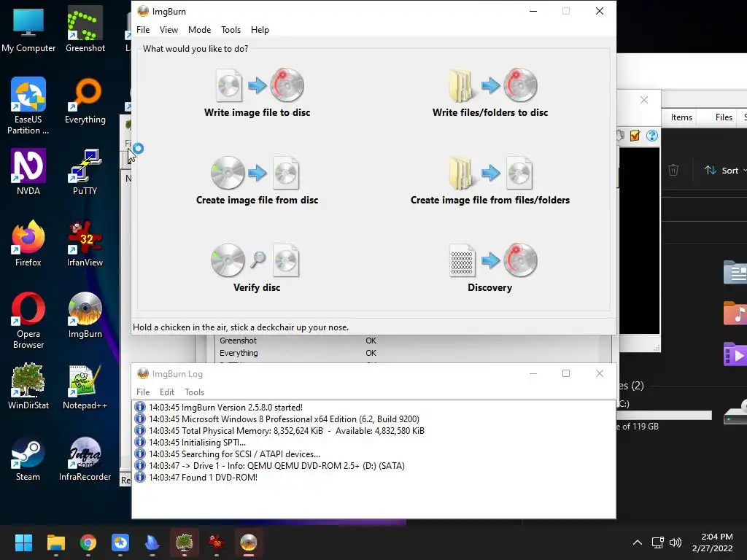747x560 pixels.
Task: Choose Write files/folders to disc
Action: pyautogui.click(x=490, y=93)
